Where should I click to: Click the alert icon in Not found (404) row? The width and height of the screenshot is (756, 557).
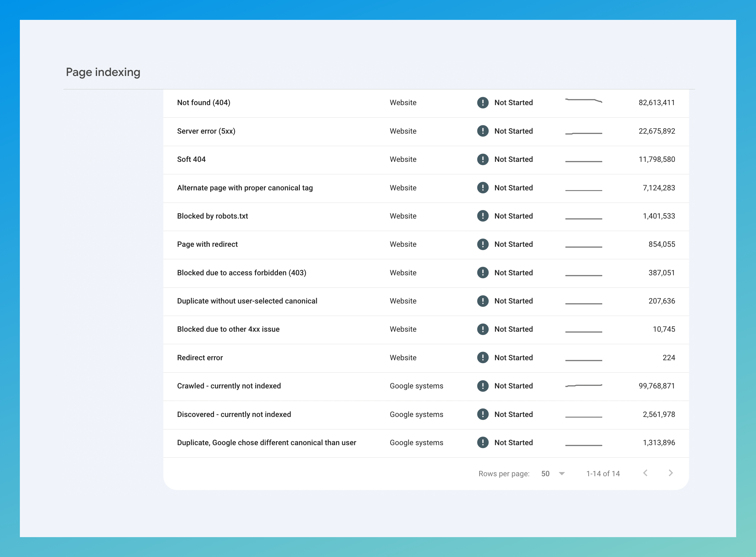483,103
